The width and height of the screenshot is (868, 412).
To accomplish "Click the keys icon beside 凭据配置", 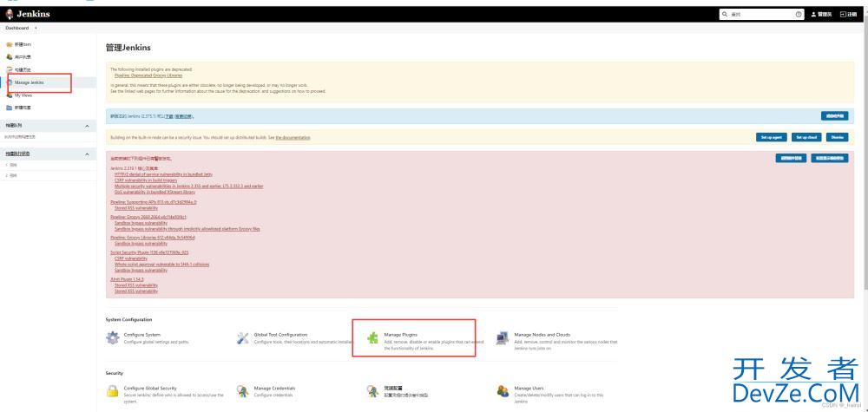I will pyautogui.click(x=372, y=391).
